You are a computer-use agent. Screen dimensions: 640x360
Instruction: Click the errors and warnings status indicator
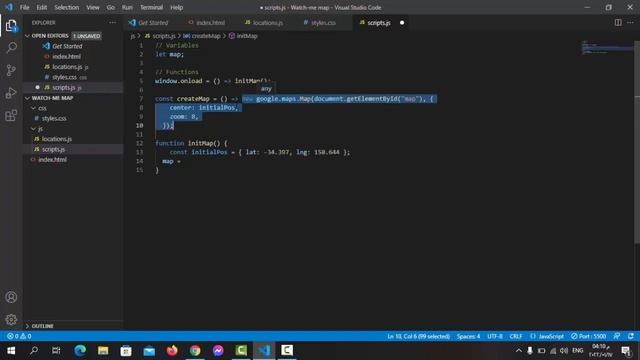tap(19, 336)
